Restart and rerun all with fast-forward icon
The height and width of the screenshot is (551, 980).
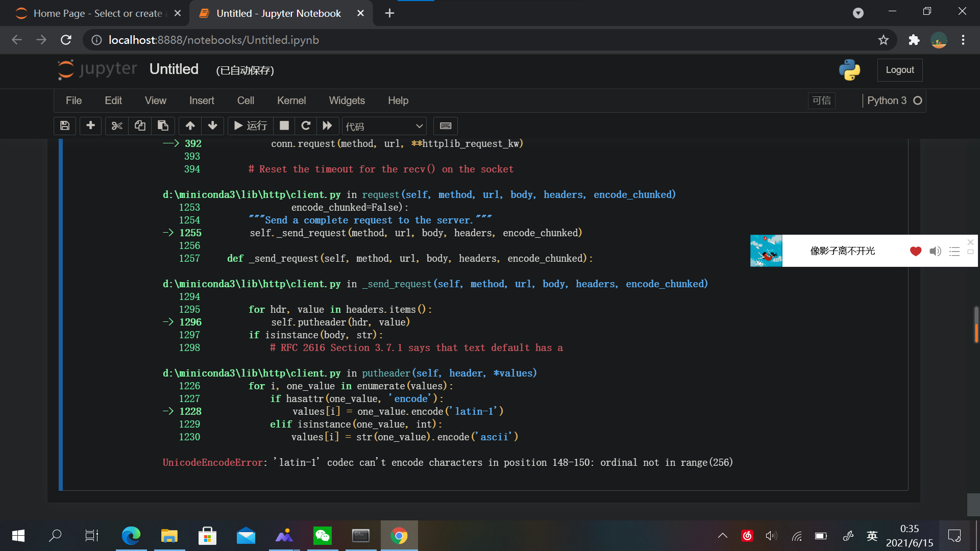click(x=327, y=126)
